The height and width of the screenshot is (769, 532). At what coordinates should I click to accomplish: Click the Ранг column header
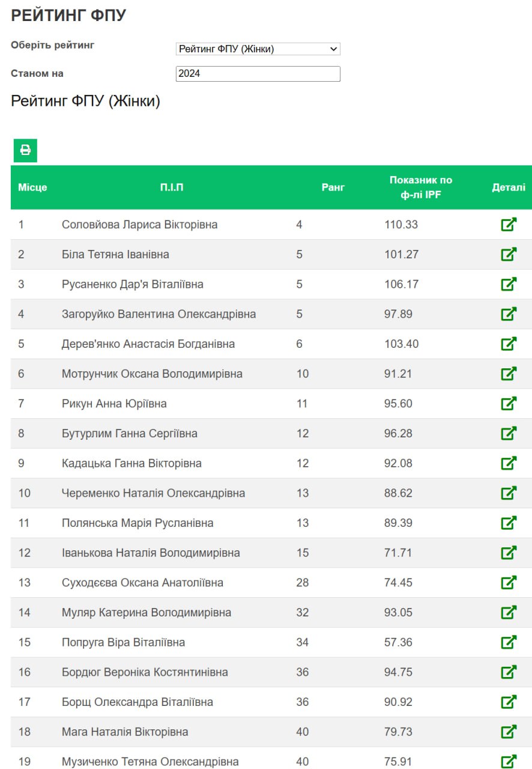(333, 187)
